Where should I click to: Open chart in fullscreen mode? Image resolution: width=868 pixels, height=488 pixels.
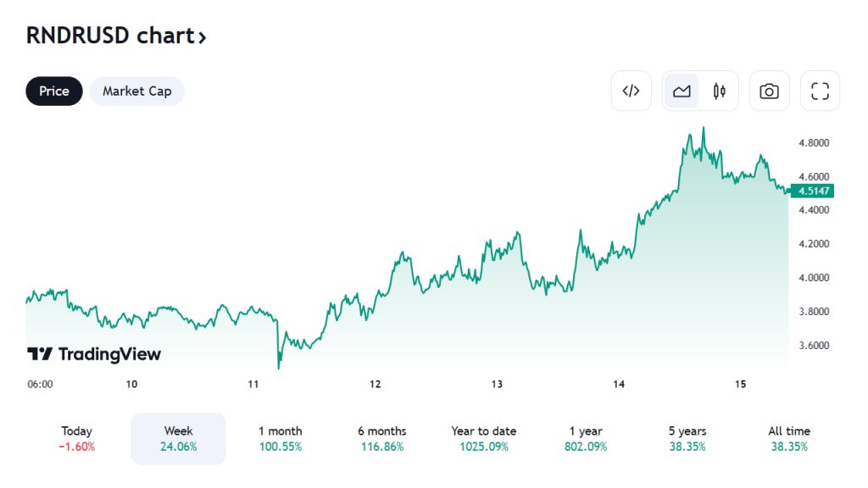820,91
